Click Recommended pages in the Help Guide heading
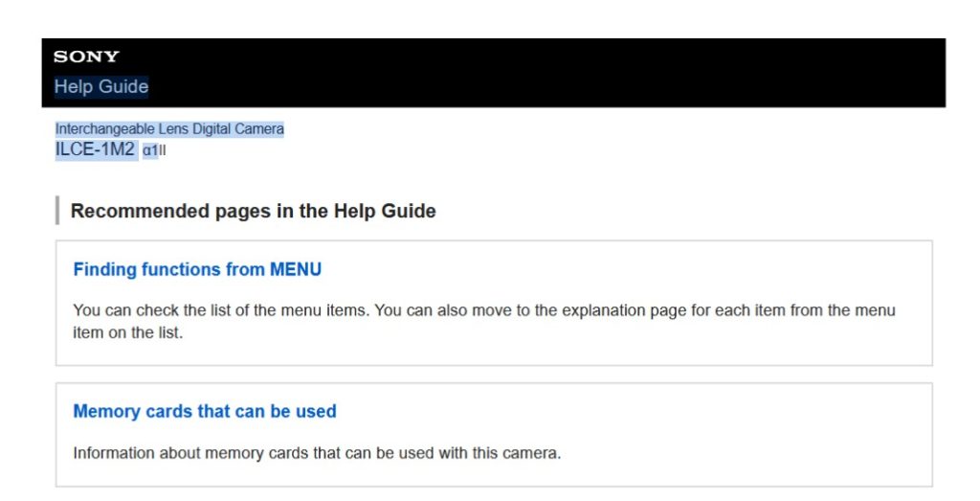The image size is (980, 501). click(253, 211)
